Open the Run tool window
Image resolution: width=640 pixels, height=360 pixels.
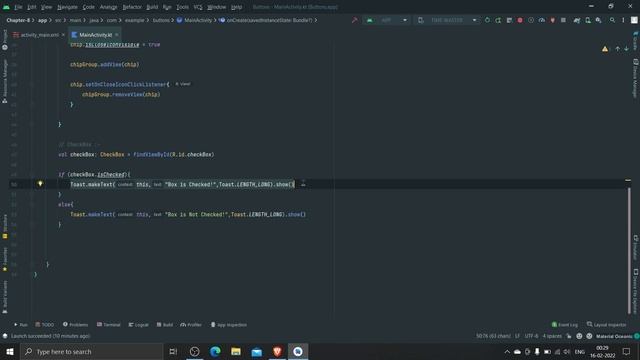20,325
